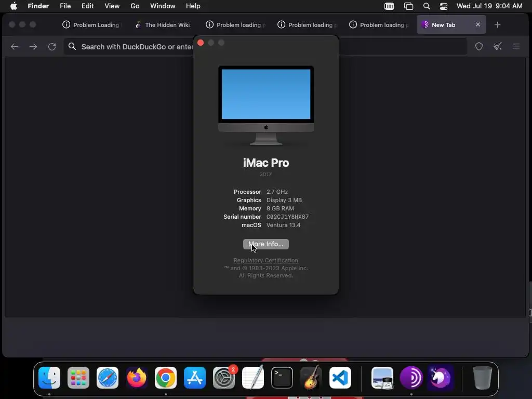Image resolution: width=532 pixels, height=399 pixels.
Task: Click the 8 GB RAM memory value
Action: click(280, 208)
